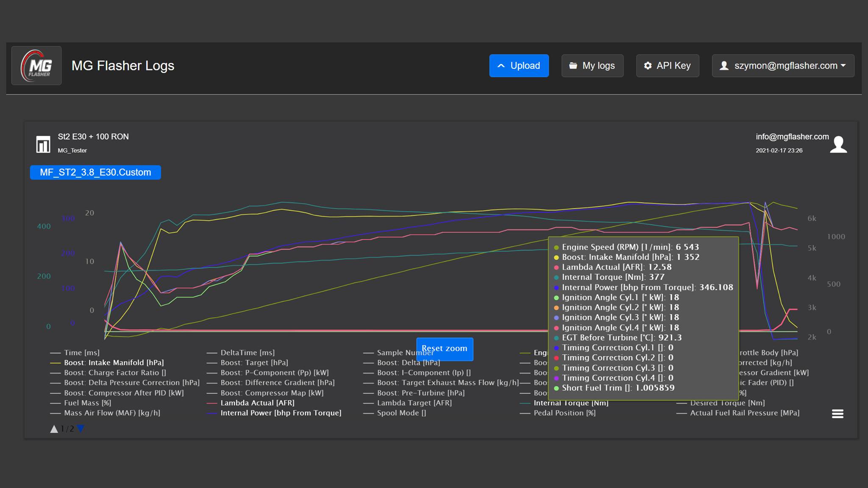Screen dimensions: 868x488
Task: Click the MG Flasher logo
Action: click(x=36, y=66)
